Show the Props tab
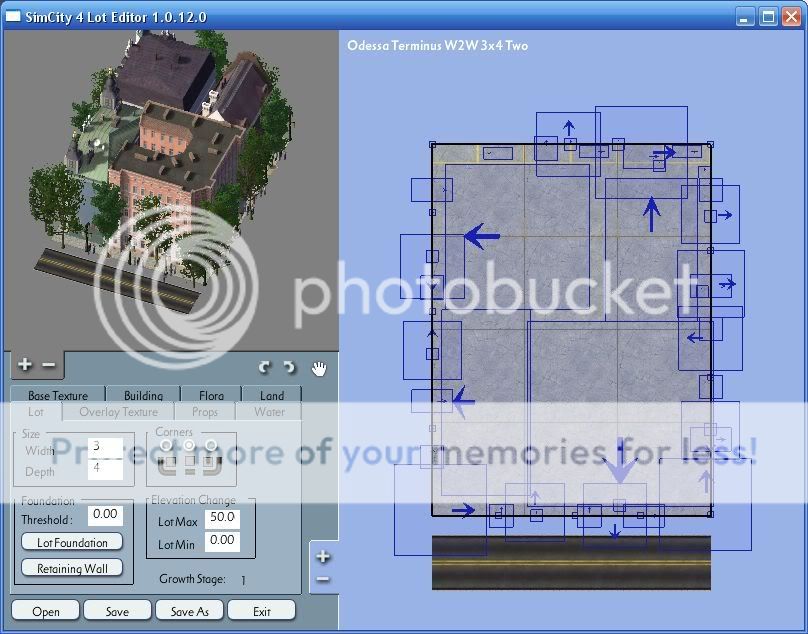The image size is (808, 634). coord(205,412)
